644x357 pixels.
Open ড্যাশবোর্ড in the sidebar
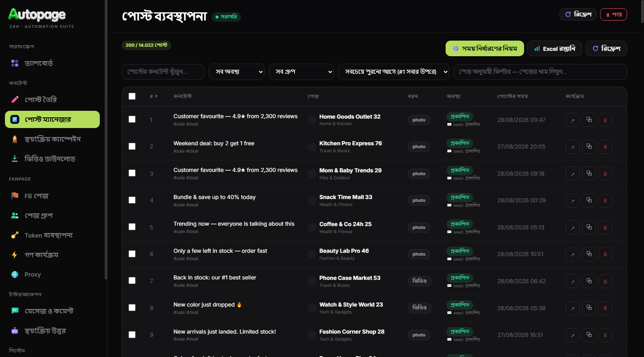(x=52, y=63)
